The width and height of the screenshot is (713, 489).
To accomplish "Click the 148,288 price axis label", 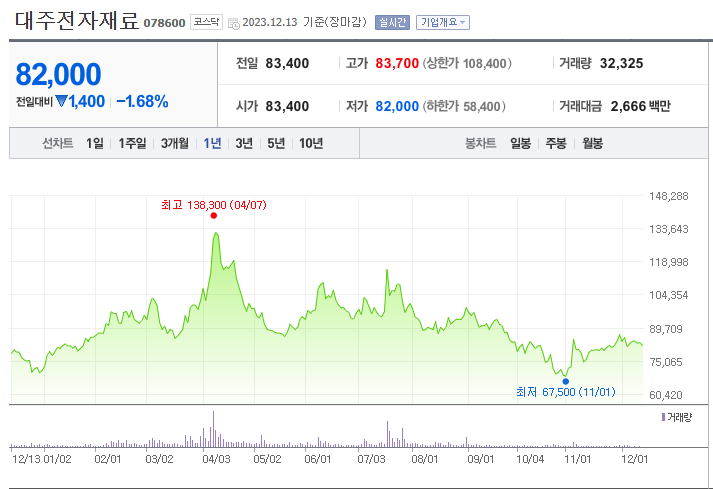I will coord(668,196).
